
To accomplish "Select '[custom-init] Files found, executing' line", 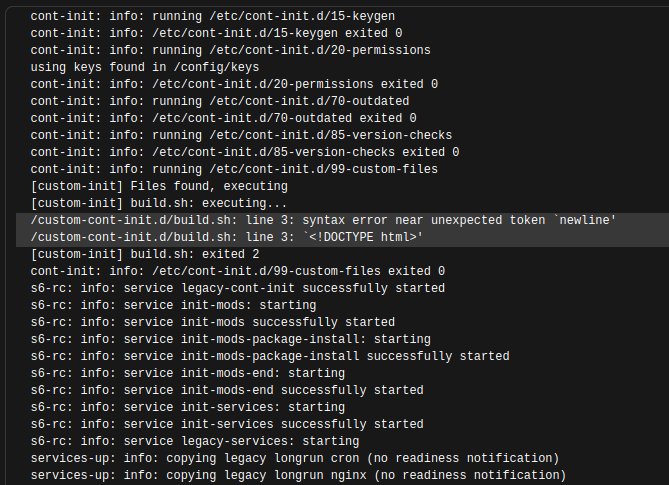I will [x=159, y=186].
